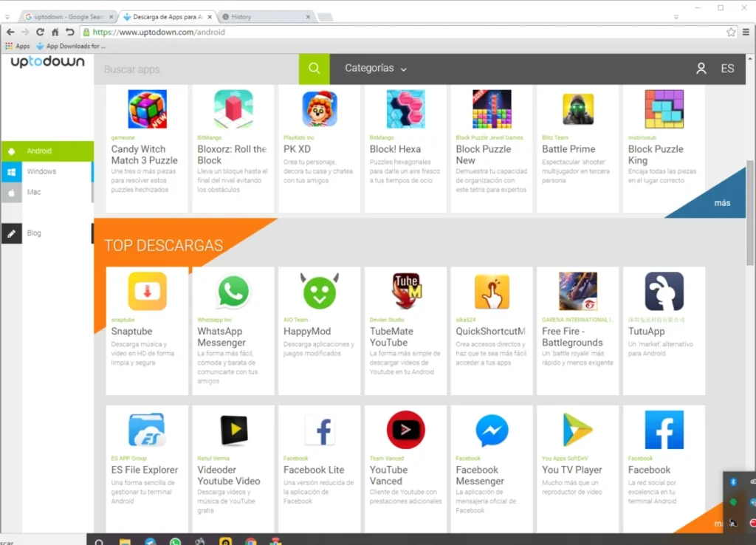Select Windows in the platform sidebar
The height and width of the screenshot is (545, 756).
41,171
